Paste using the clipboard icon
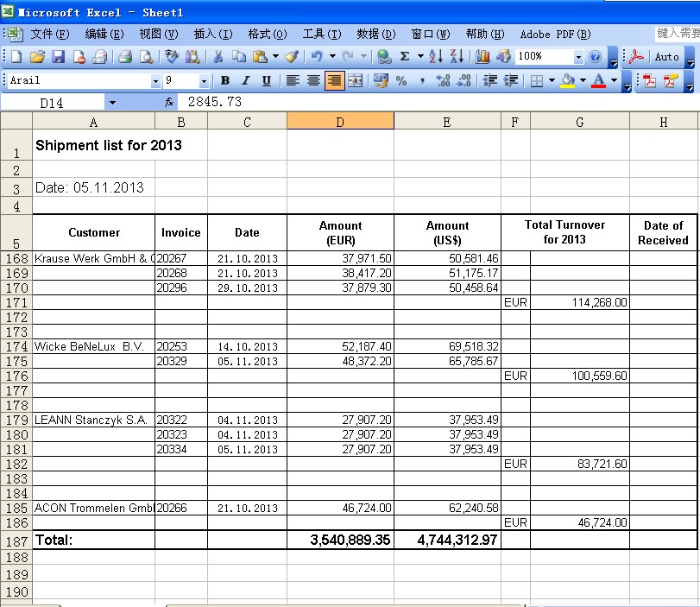This screenshot has height=607, width=700. 261,57
